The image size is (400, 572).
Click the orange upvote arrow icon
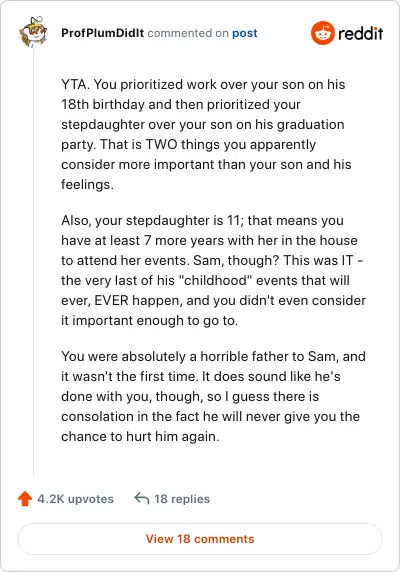(x=25, y=499)
